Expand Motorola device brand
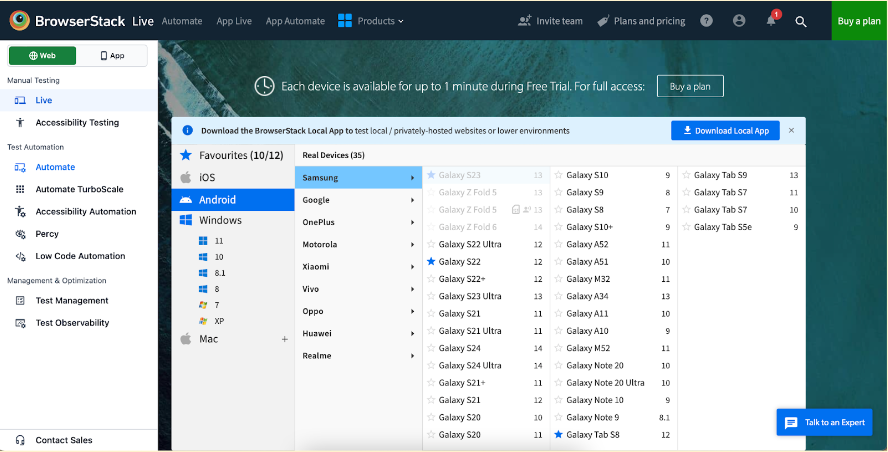 (358, 244)
